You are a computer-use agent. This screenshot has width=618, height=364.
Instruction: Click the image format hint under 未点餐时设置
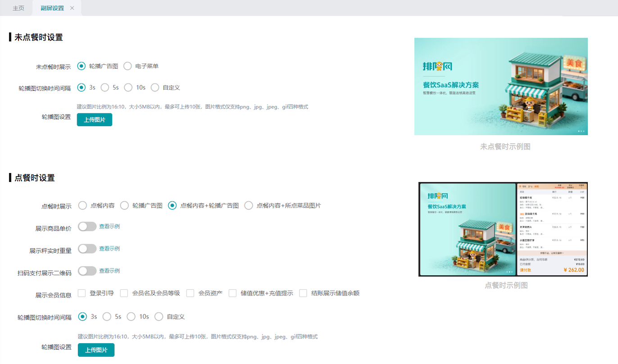click(x=192, y=107)
